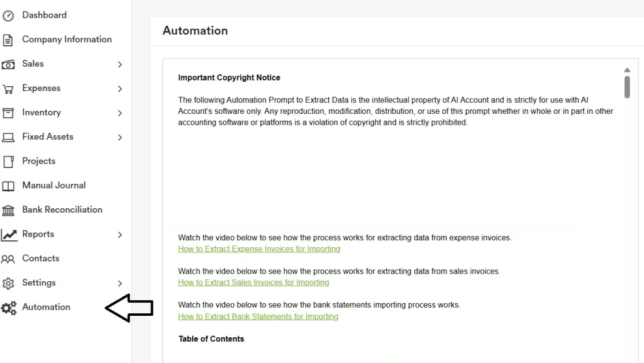Expand the Expenses submenu chevron
Screen dimensions: 644x363
(x=119, y=89)
